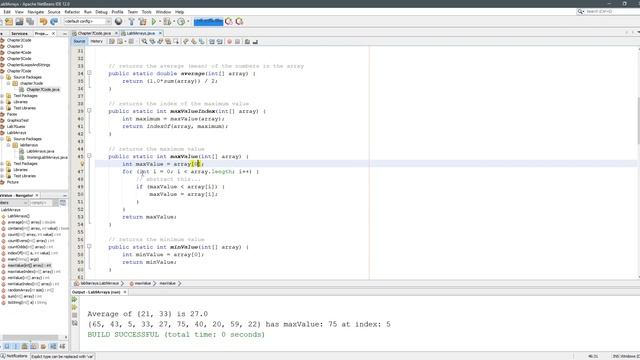Image resolution: width=640 pixels, height=360 pixels.
Task: Open the dropdown arrow next to Debug Project
Action: (174, 21)
